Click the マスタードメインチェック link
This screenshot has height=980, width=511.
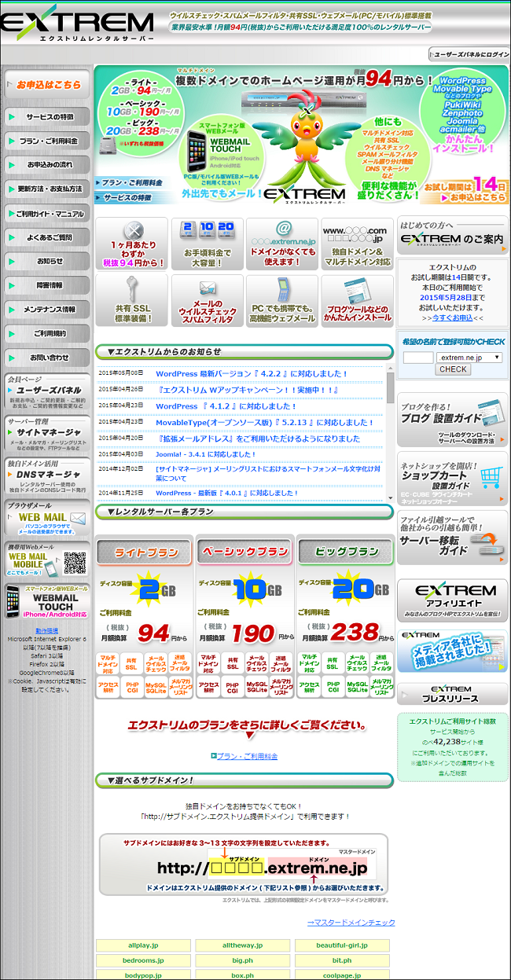pyautogui.click(x=351, y=922)
